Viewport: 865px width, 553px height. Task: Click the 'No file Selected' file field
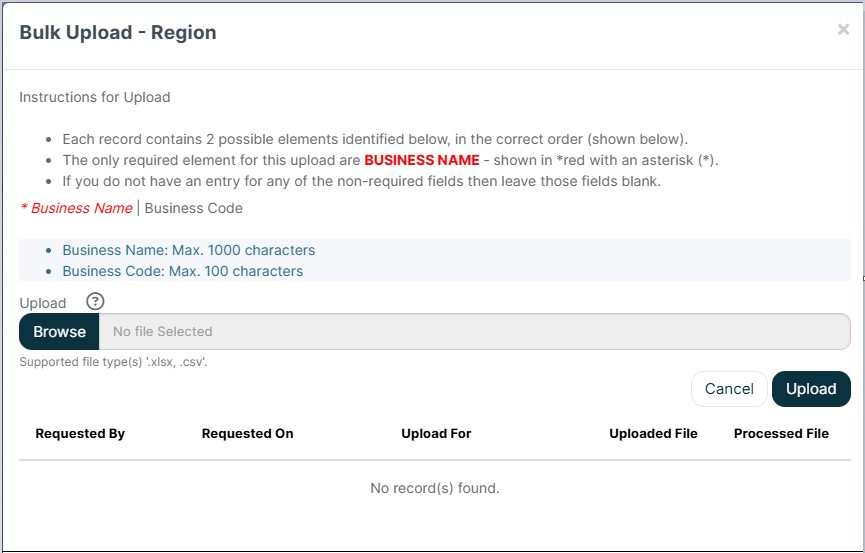474,331
